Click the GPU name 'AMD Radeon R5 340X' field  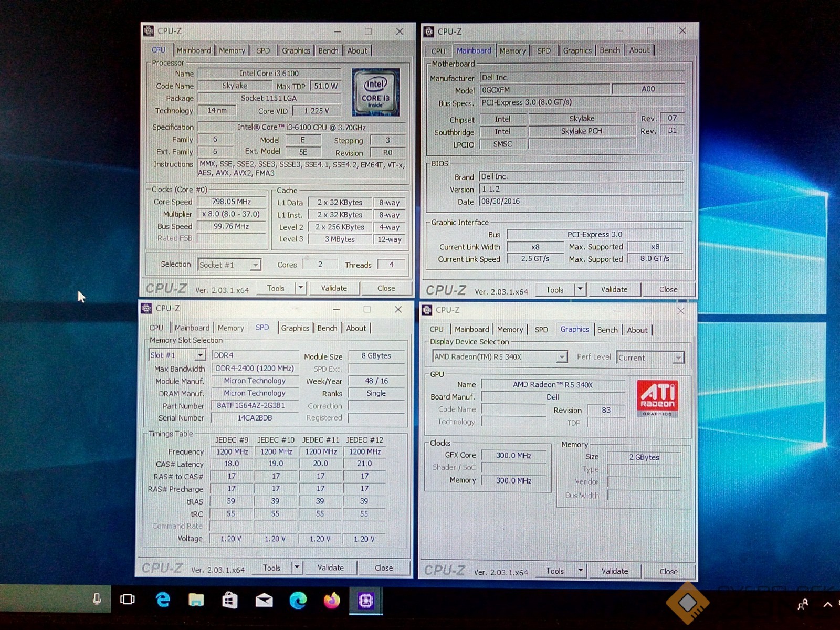pyautogui.click(x=553, y=385)
